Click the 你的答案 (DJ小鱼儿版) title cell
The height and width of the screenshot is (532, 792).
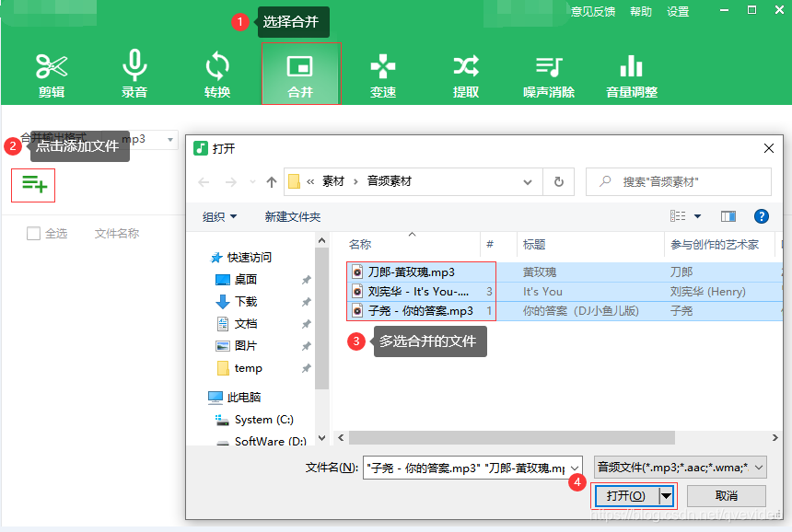(x=580, y=310)
